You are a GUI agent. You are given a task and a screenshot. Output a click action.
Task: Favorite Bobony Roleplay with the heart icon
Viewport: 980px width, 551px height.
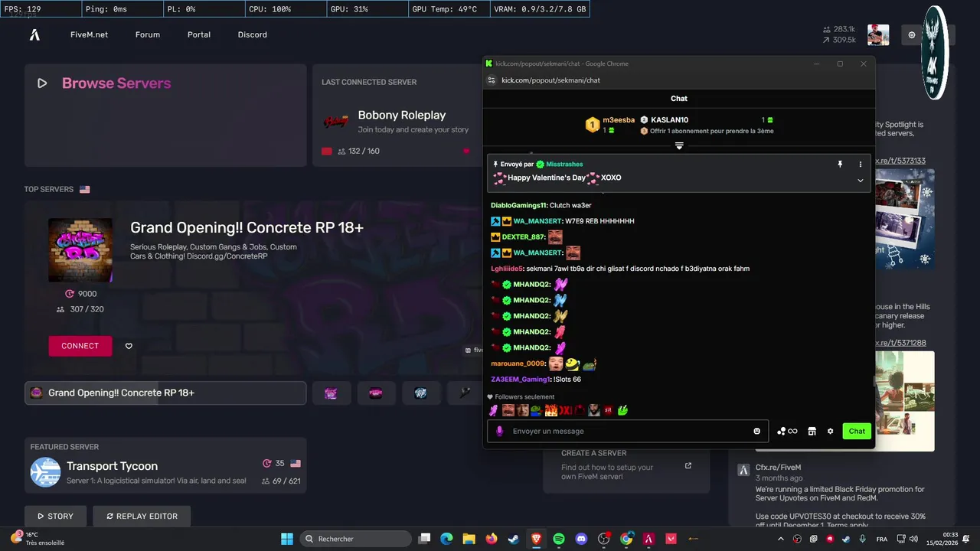466,151
